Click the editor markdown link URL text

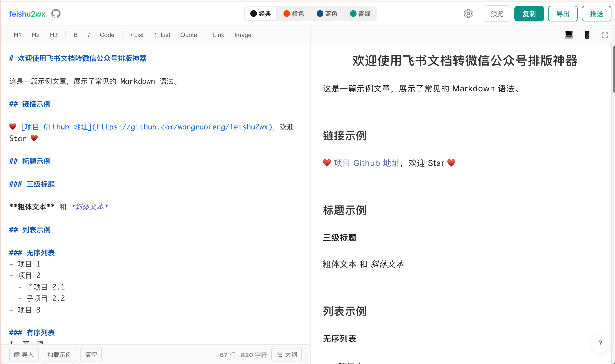pos(182,127)
